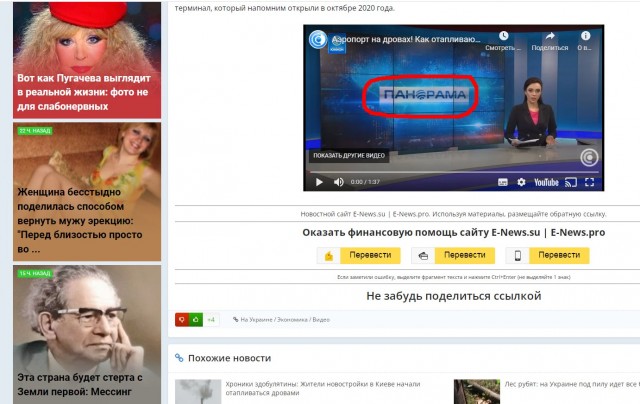Click 'Похожие новости' section link icon
This screenshot has height=404, width=640.
point(179,358)
